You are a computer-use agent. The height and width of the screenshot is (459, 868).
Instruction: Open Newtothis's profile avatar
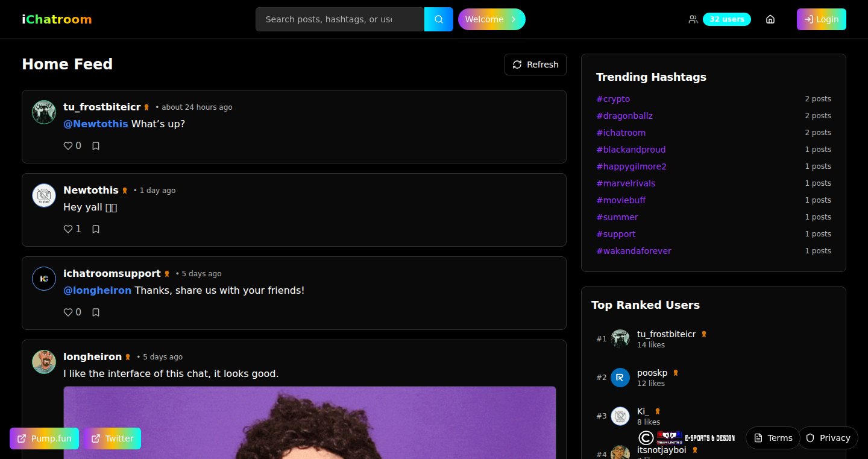[44, 195]
